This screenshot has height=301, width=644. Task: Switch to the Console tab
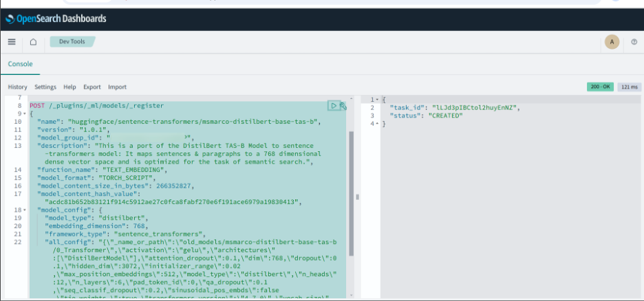[x=20, y=64]
